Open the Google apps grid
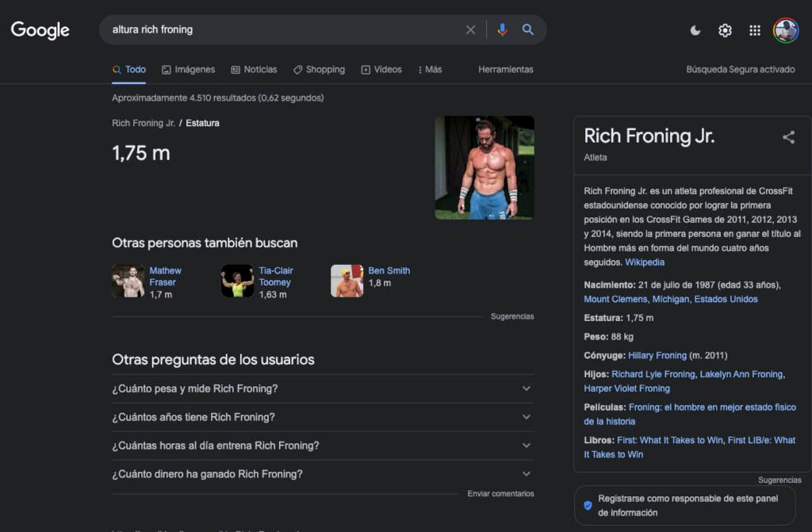 755,31
